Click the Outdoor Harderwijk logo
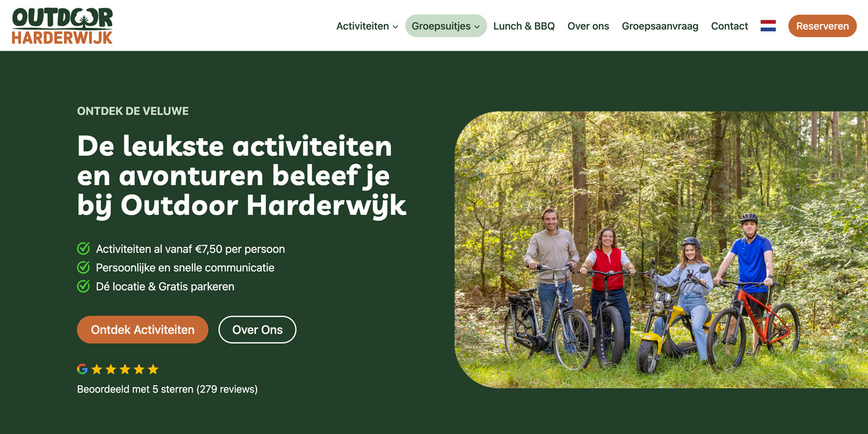The width and height of the screenshot is (868, 434). click(x=62, y=25)
